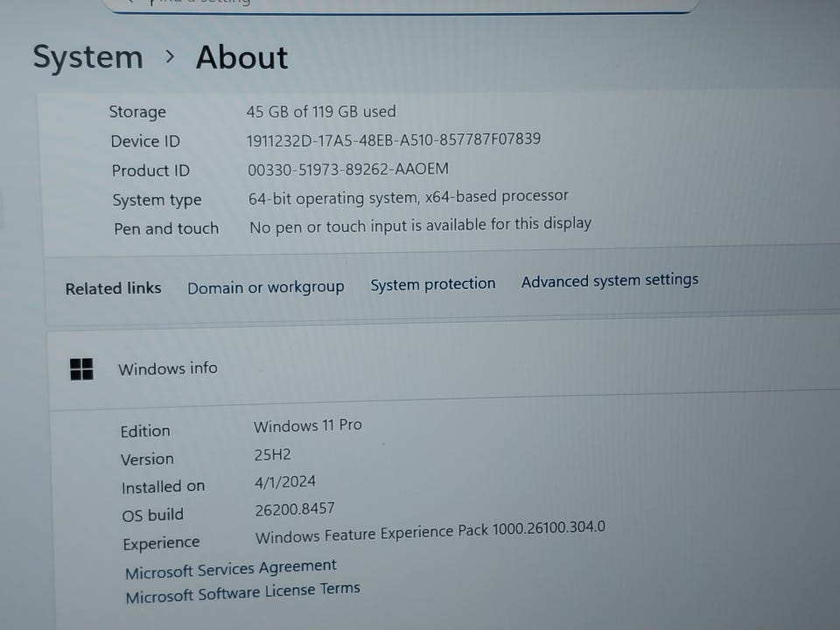The height and width of the screenshot is (630, 840).
Task: Select Version value 25H2
Action: [273, 455]
